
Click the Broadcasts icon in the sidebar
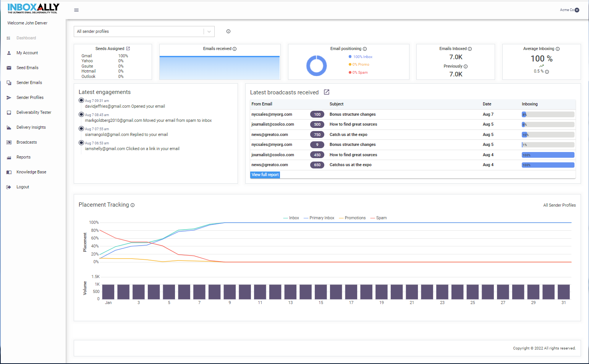point(8,142)
